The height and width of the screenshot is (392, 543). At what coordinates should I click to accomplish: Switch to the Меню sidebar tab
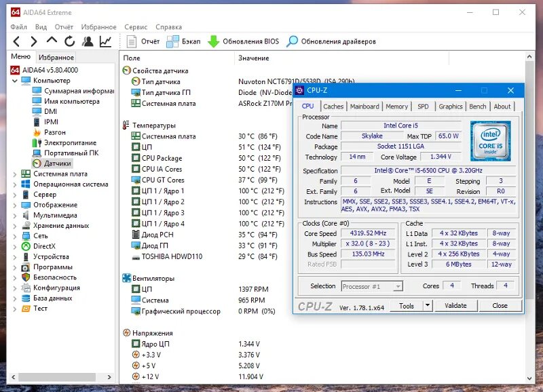coord(21,57)
